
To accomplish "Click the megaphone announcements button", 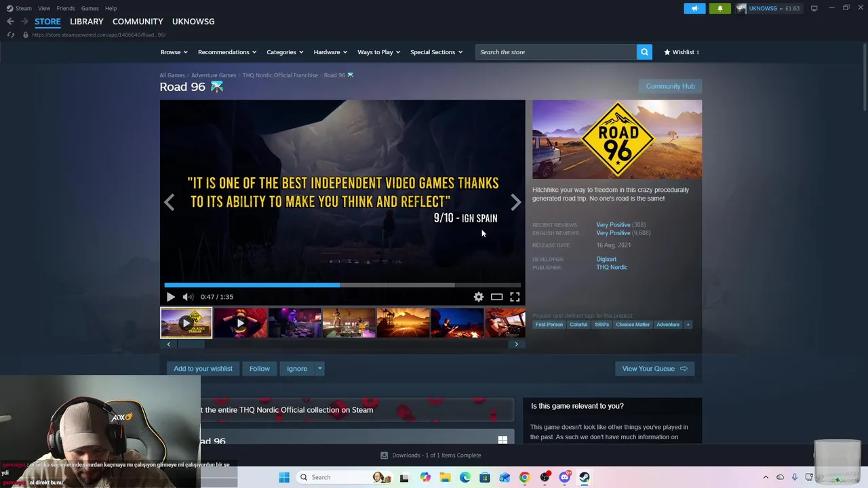I will tap(694, 8).
